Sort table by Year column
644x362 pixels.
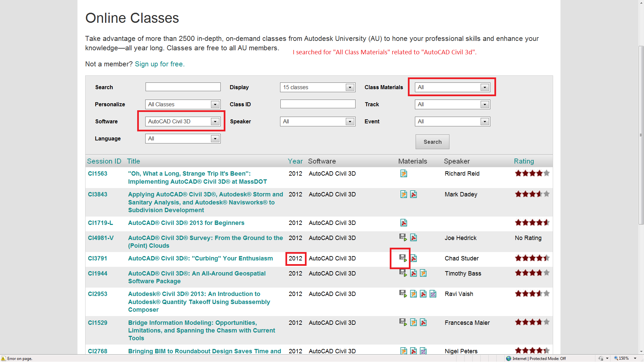[295, 161]
